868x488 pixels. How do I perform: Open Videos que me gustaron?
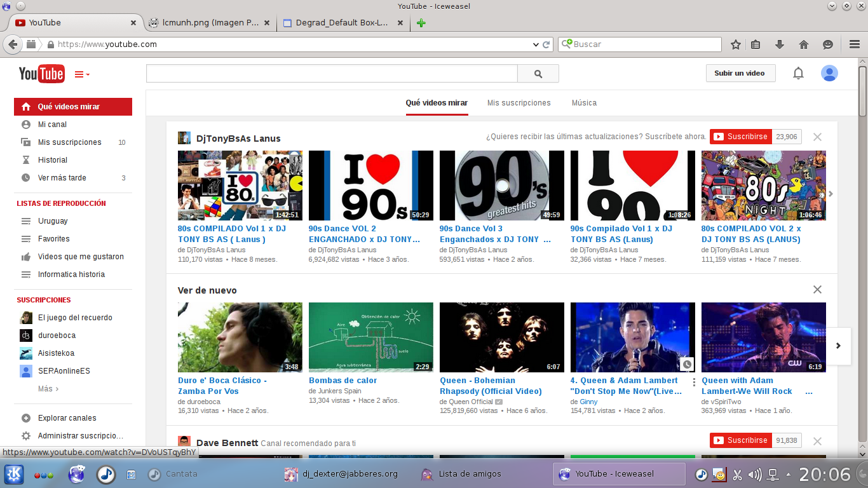coord(73,257)
